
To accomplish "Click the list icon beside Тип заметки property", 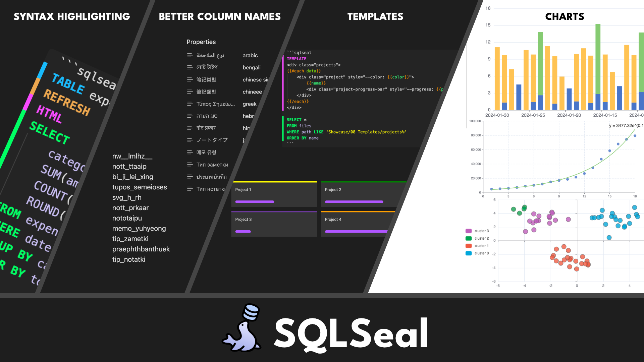I will (x=190, y=165).
